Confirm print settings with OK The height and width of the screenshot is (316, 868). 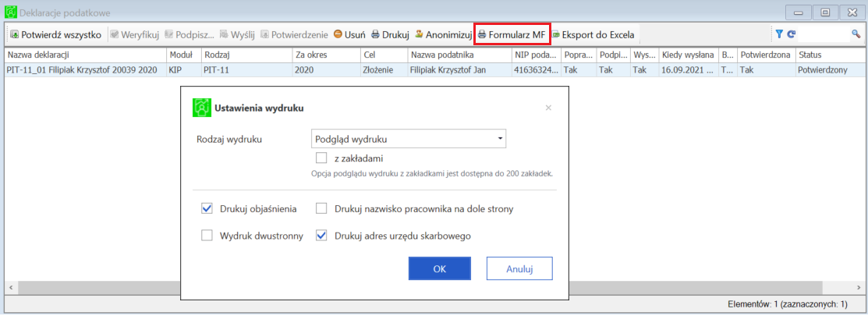440,268
